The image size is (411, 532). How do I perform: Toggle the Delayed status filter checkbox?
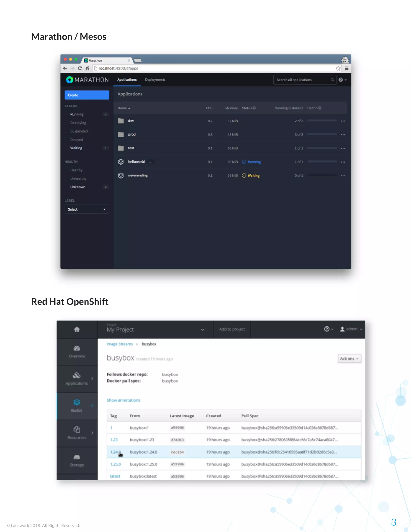point(67,140)
